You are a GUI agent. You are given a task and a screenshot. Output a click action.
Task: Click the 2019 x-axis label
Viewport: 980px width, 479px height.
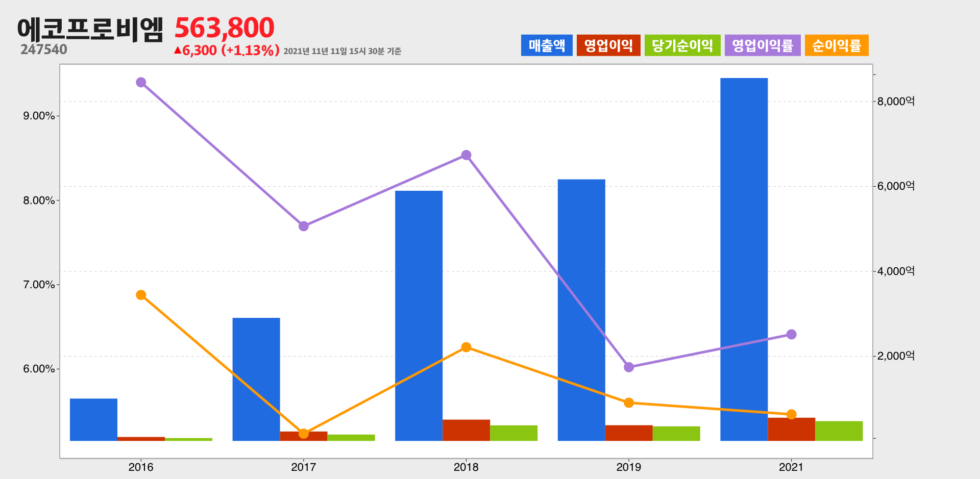629,467
